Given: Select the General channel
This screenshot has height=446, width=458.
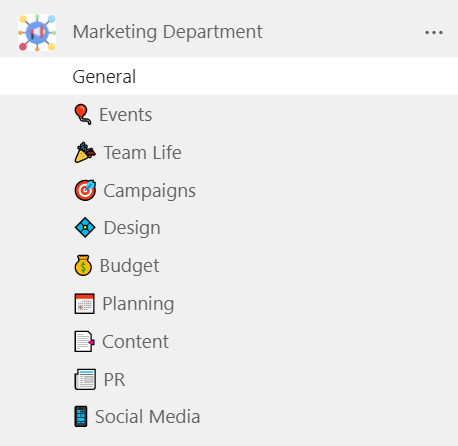Looking at the screenshot, I should (x=229, y=76).
